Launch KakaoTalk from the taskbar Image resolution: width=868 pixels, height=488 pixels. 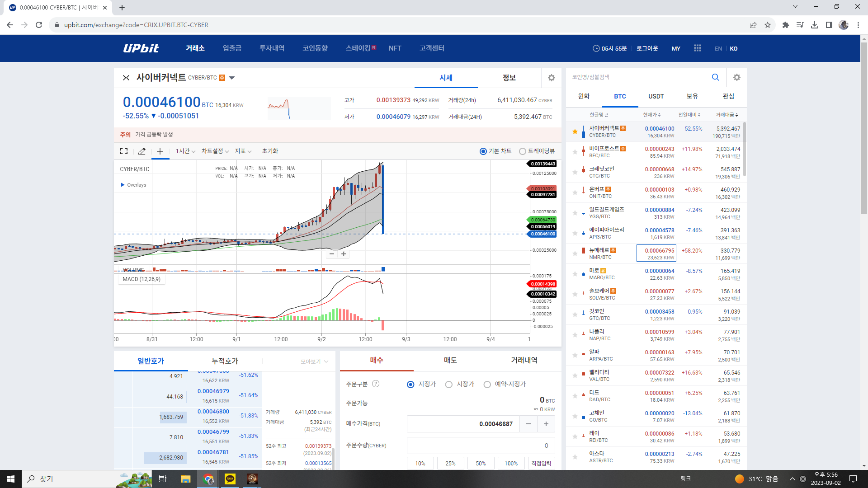(x=230, y=479)
